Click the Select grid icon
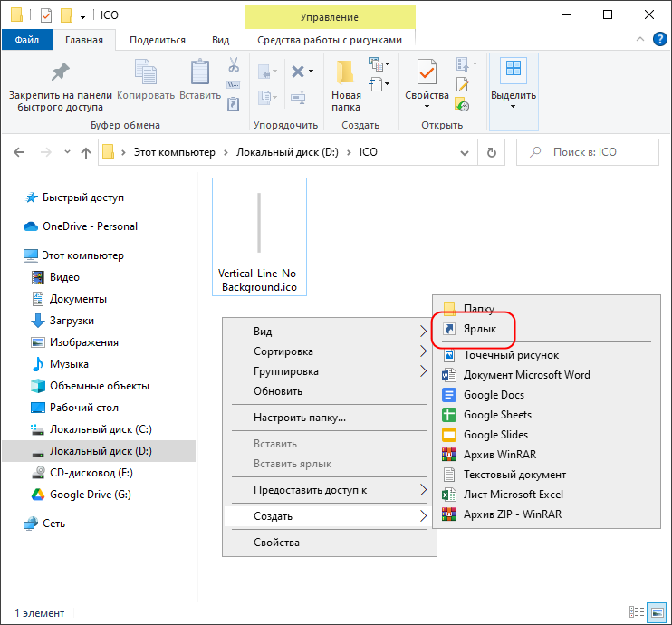This screenshot has width=672, height=625. (513, 69)
